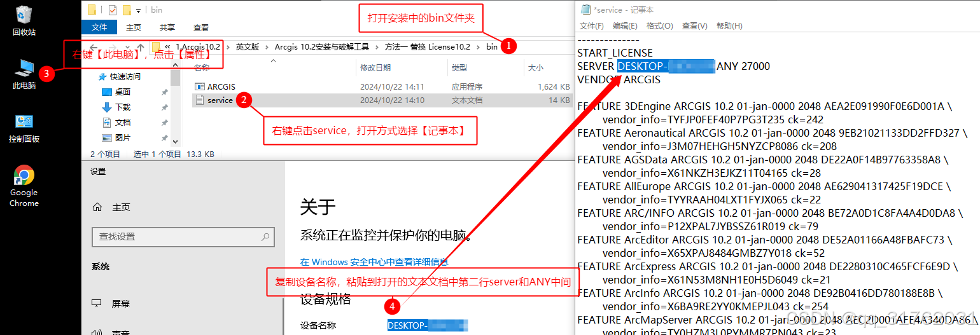Image resolution: width=980 pixels, height=335 pixels.
Task: Click the 2 个项目 status bar text
Action: 105,154
